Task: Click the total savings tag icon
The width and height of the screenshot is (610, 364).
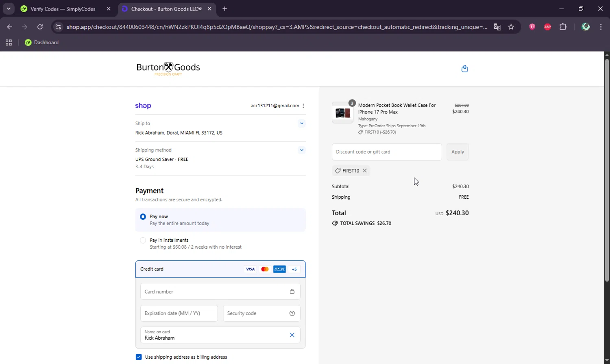Action: 335,223
